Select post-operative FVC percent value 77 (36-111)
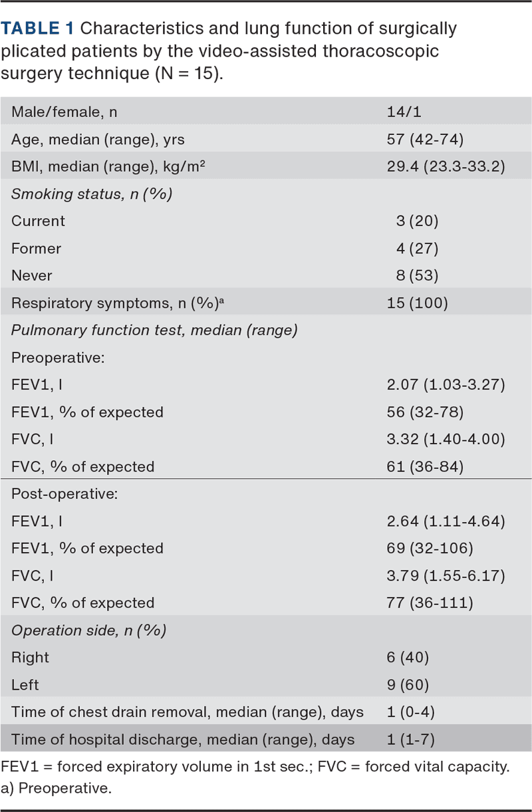532x812 pixels. coord(430,603)
